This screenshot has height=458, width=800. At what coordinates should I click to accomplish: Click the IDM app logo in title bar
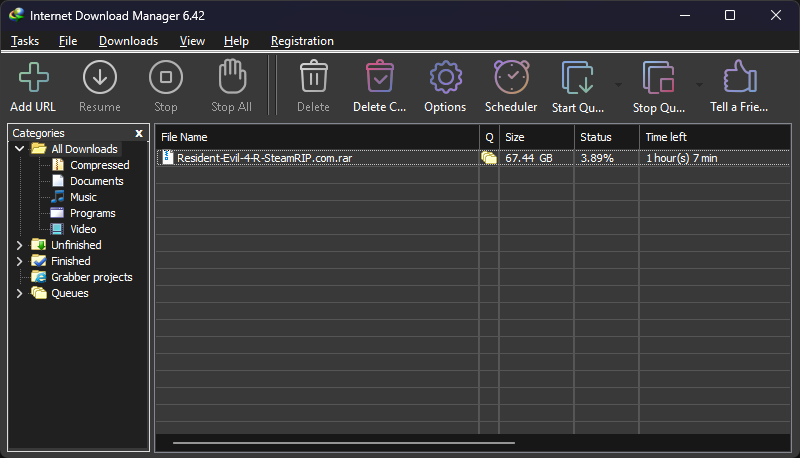tap(16, 14)
